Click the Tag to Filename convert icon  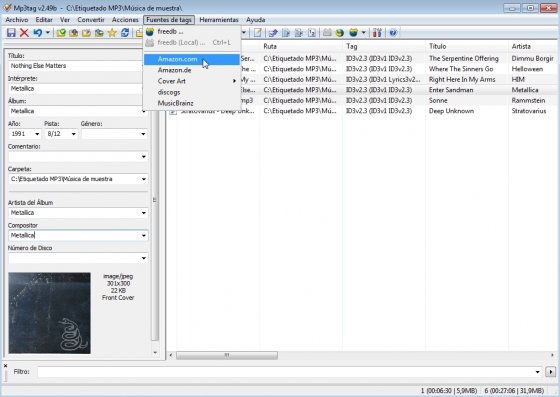point(273,33)
